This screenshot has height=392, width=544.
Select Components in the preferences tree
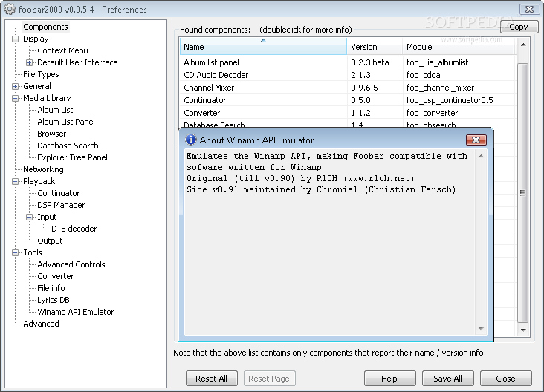point(45,27)
